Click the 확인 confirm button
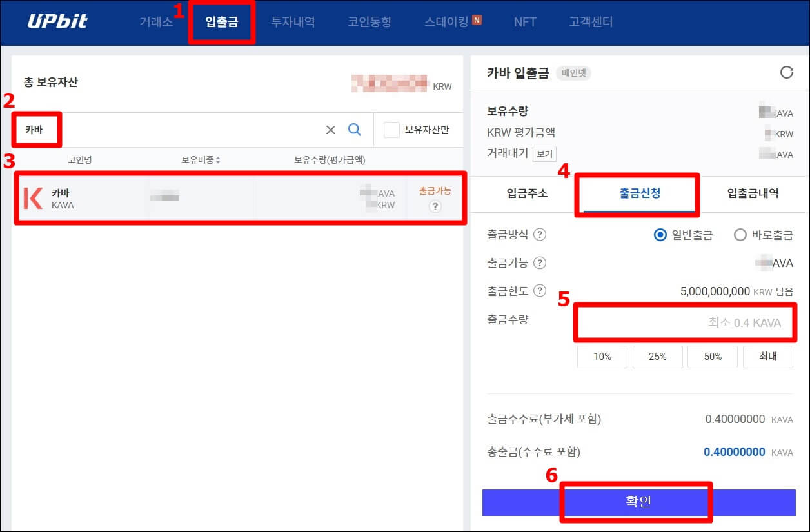810x532 pixels. point(639,502)
